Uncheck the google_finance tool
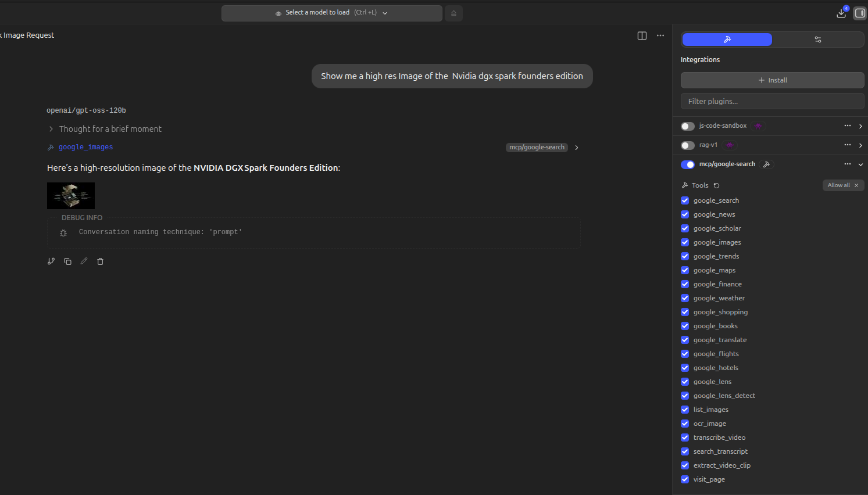868x495 pixels. tap(685, 284)
